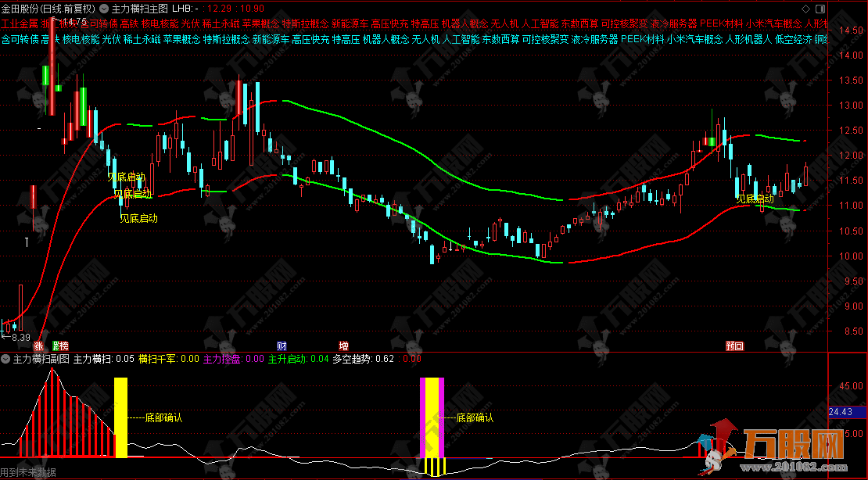Click the 主力横扫: 0.05 indicator value
The height and width of the screenshot is (480, 868).
click(x=104, y=359)
